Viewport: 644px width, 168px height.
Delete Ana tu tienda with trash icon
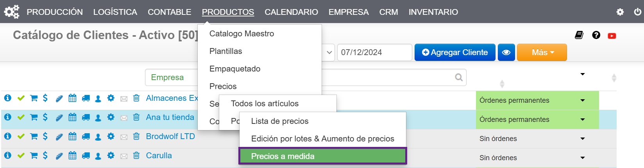click(x=136, y=117)
